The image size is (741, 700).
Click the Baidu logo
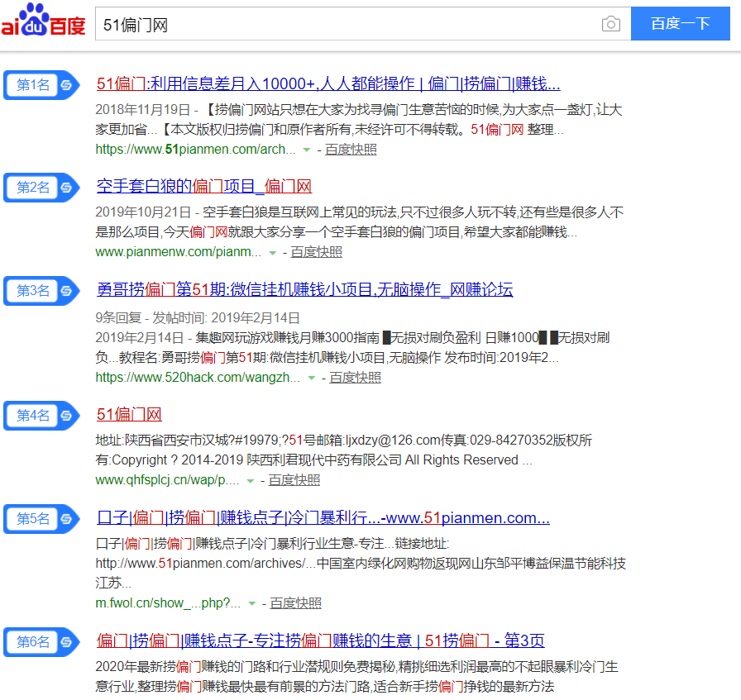(x=43, y=21)
